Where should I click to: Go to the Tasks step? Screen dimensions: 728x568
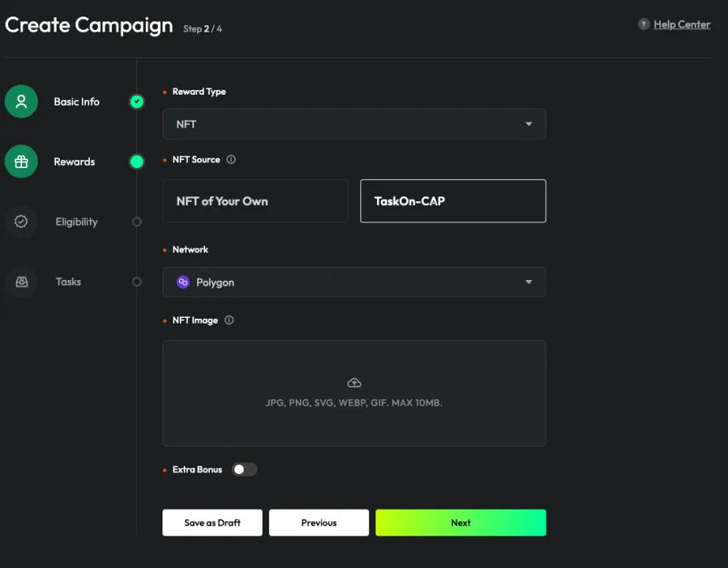pos(69,282)
